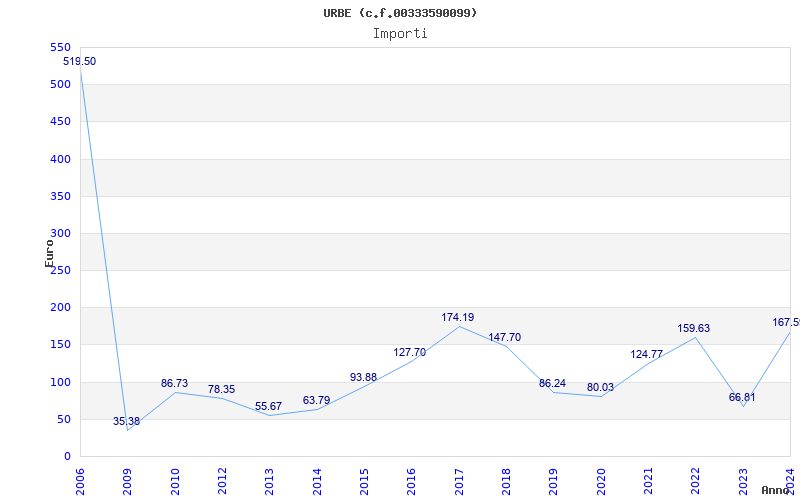Select the 174.19 data label

pos(458,317)
